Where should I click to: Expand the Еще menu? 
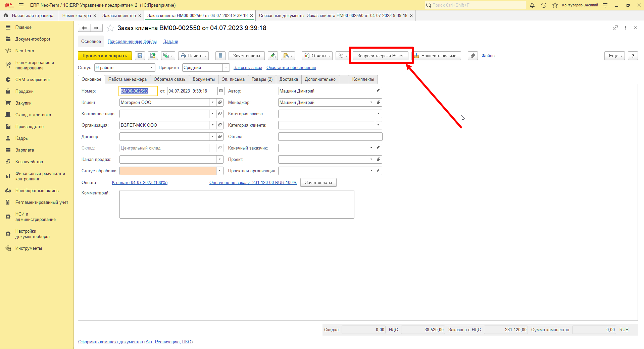(615, 56)
